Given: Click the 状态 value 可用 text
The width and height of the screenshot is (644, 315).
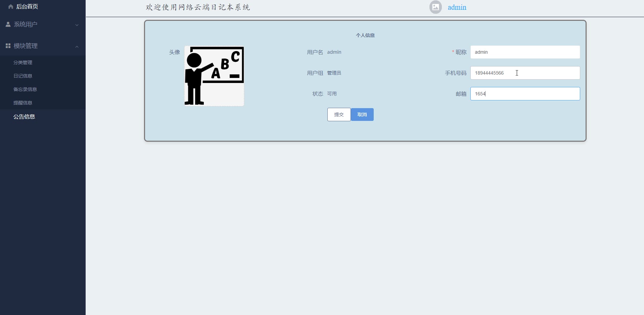Looking at the screenshot, I should (x=332, y=94).
